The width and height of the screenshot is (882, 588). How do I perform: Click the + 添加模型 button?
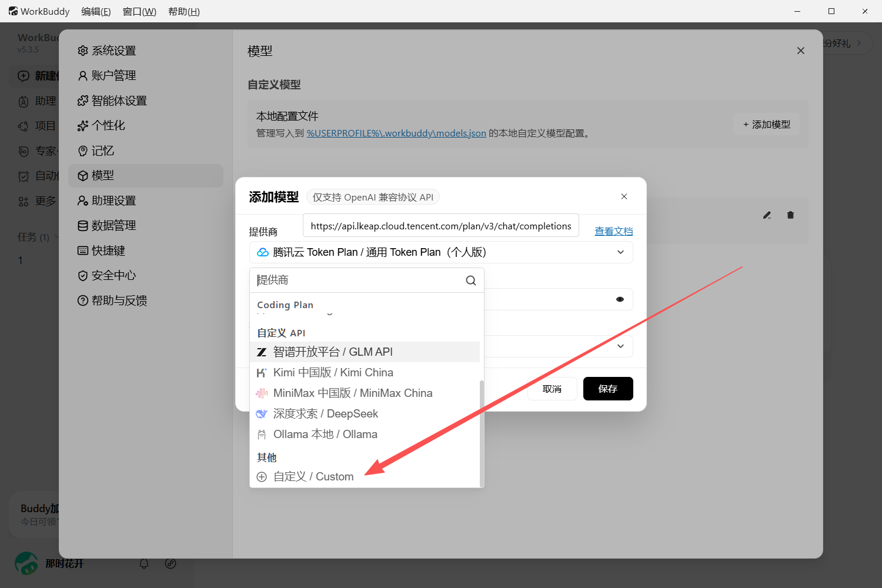[767, 124]
